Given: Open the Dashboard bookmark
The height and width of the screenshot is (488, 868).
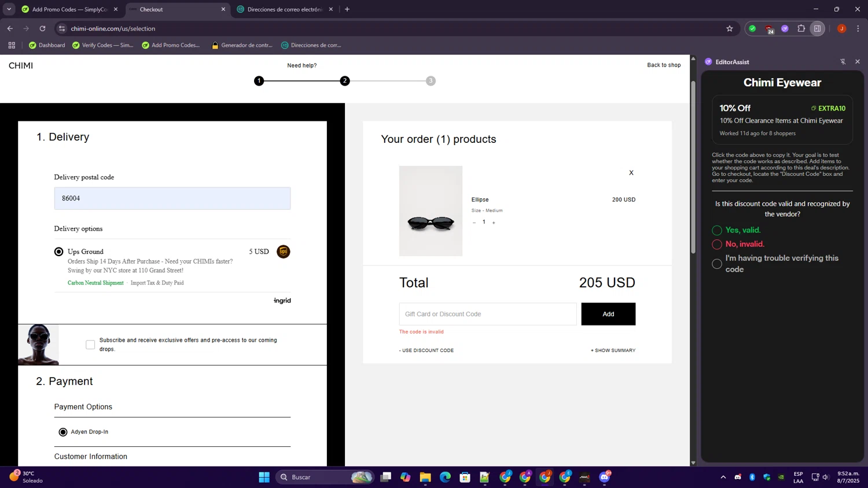Looking at the screenshot, I should [47, 45].
